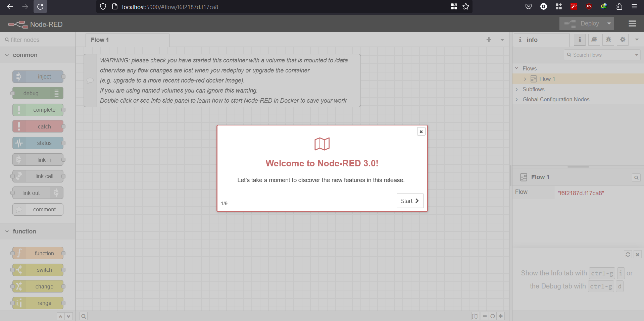Open the Help sidebar tab with book icon
The height and width of the screenshot is (321, 644).
tap(594, 40)
